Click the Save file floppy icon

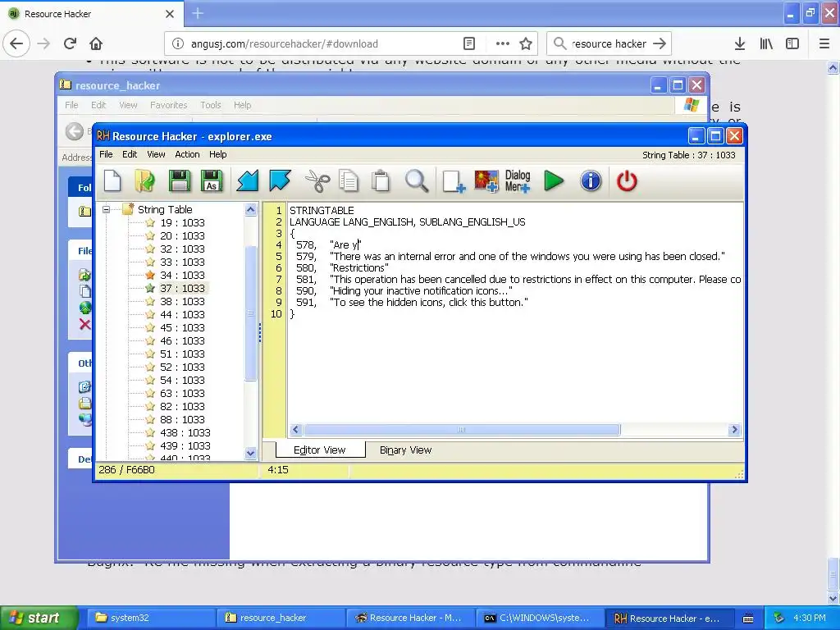(179, 181)
